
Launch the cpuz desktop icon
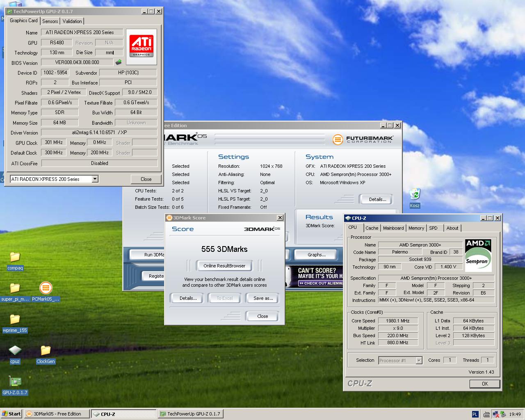[x=15, y=350]
